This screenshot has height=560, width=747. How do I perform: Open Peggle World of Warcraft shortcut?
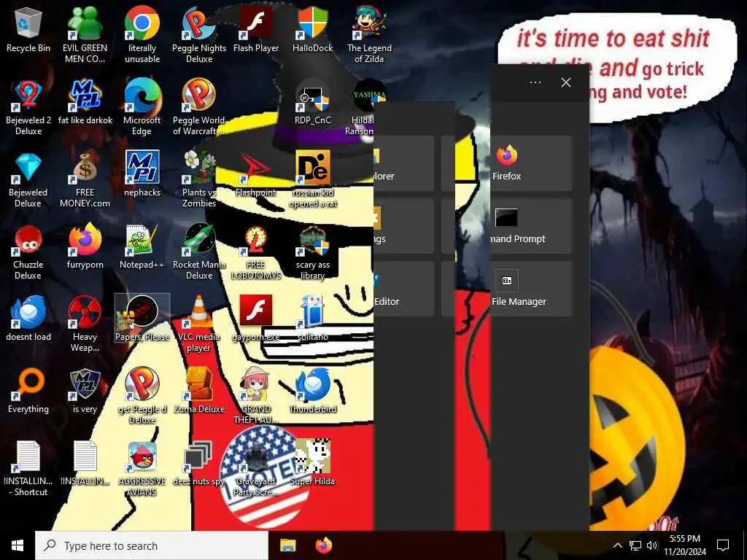point(198,107)
